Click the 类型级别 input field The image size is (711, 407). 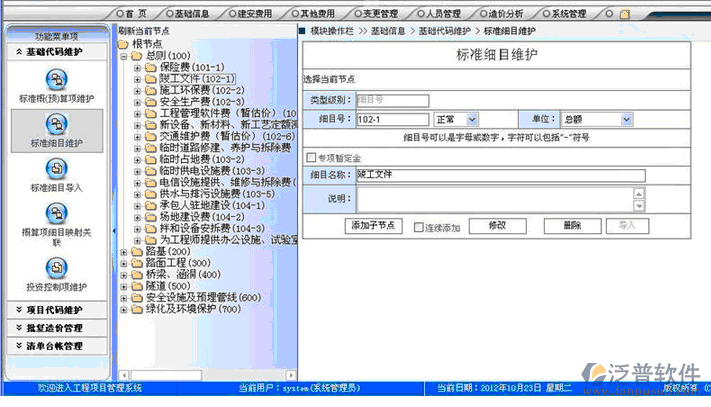(393, 100)
